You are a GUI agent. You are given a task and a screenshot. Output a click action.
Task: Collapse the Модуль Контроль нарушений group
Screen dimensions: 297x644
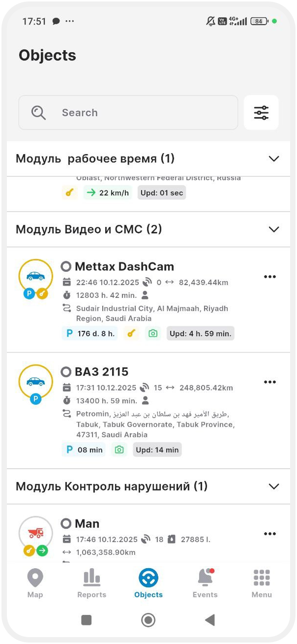pyautogui.click(x=274, y=486)
